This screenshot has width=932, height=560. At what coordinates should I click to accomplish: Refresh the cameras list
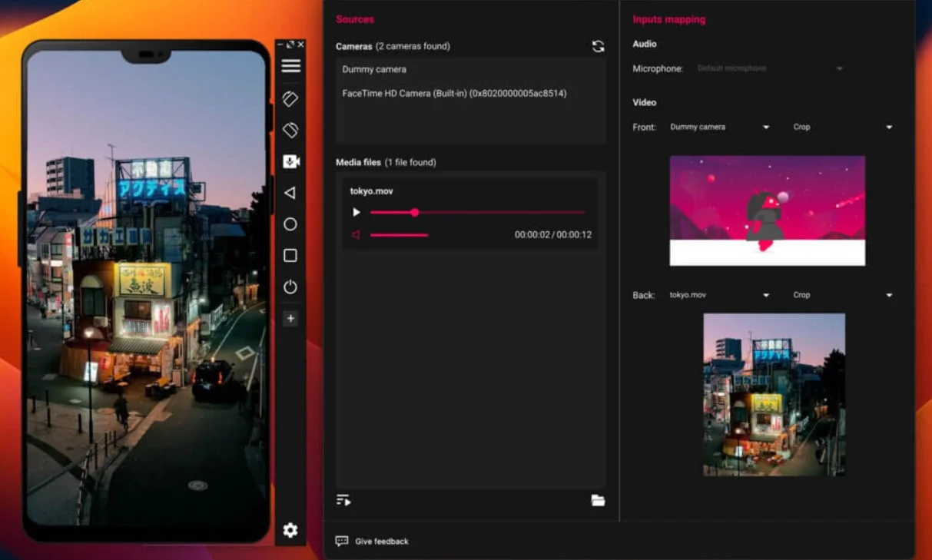coord(598,46)
